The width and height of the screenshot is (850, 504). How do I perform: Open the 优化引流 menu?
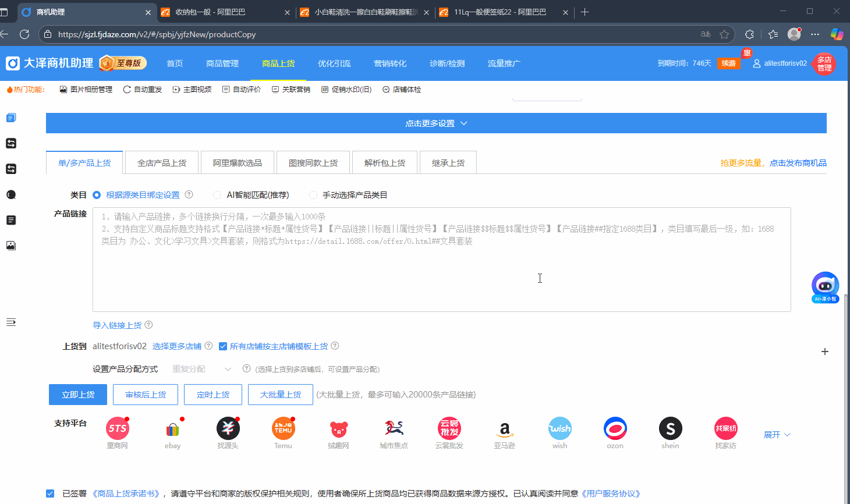click(x=334, y=63)
